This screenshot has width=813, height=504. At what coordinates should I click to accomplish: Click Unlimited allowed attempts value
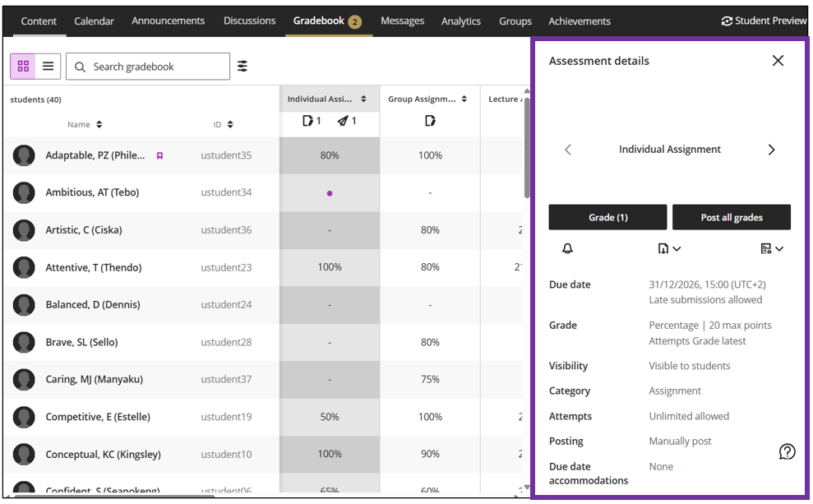689,416
